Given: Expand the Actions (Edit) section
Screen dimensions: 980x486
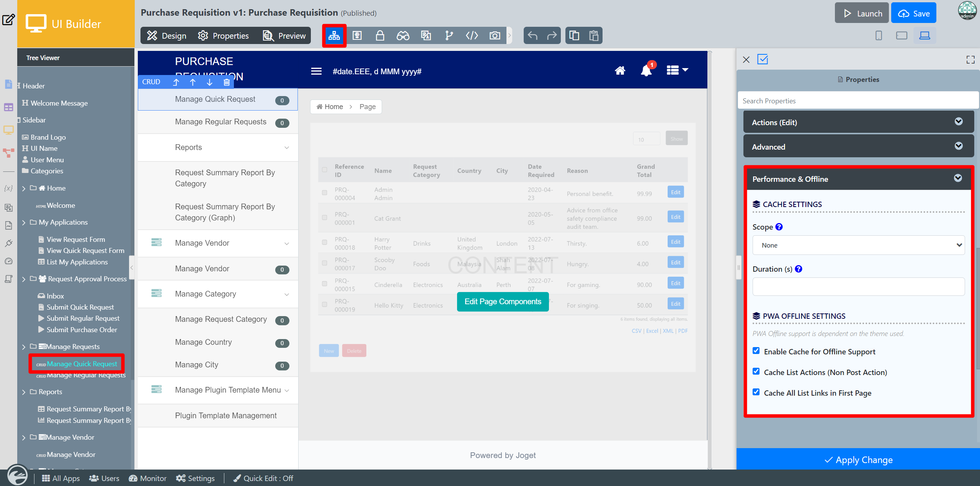Looking at the screenshot, I should tap(858, 122).
